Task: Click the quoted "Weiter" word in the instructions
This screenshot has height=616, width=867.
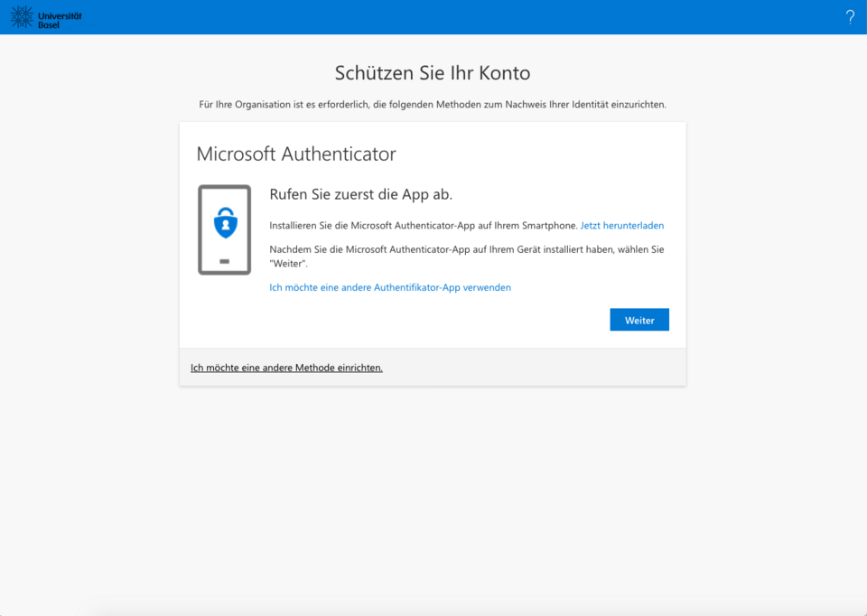Action: pos(289,264)
